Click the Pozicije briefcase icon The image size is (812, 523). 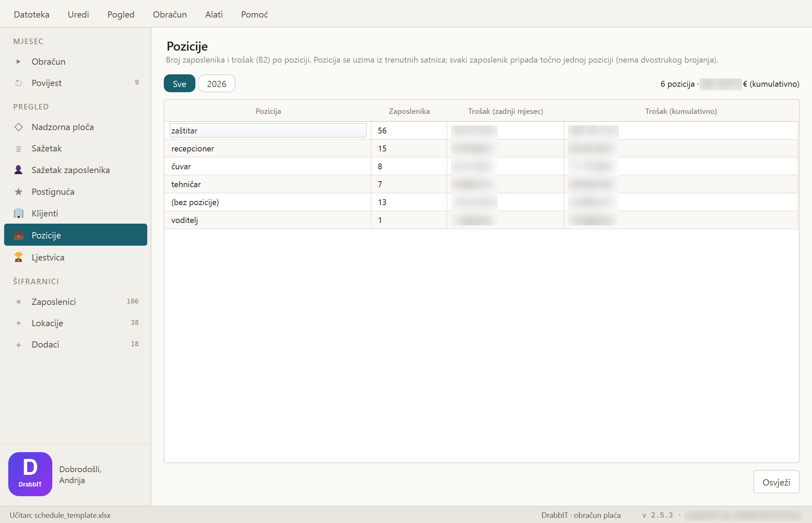pos(19,235)
